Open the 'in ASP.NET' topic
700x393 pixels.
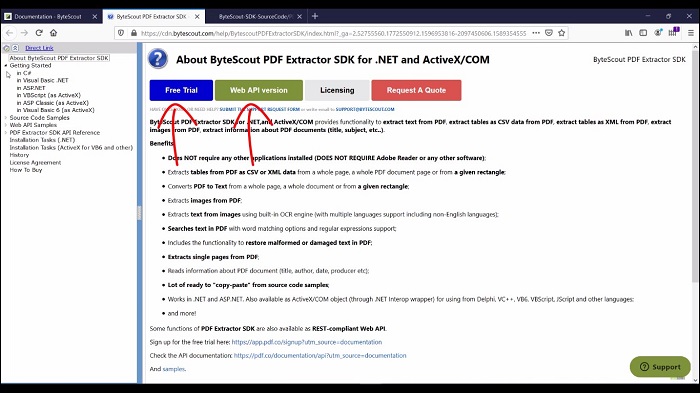click(x=31, y=88)
